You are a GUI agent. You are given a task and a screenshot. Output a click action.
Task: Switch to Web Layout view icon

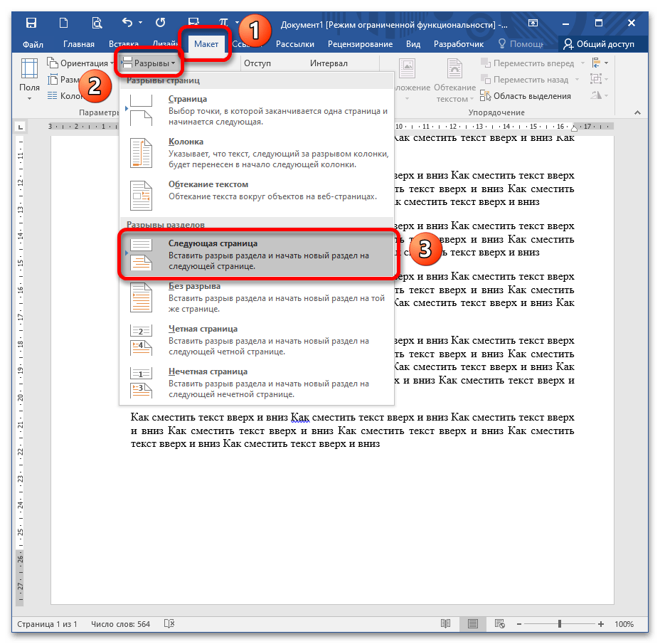(499, 624)
